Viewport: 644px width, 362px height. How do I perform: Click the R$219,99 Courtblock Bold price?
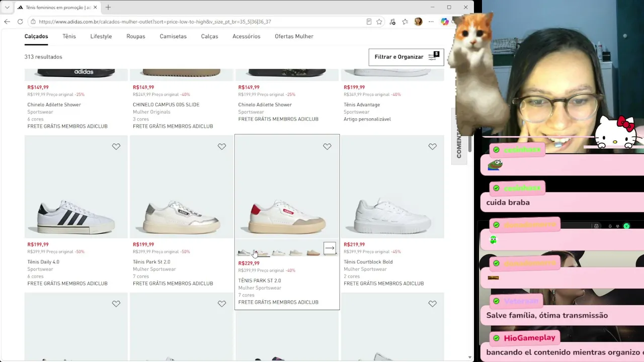coord(354,244)
